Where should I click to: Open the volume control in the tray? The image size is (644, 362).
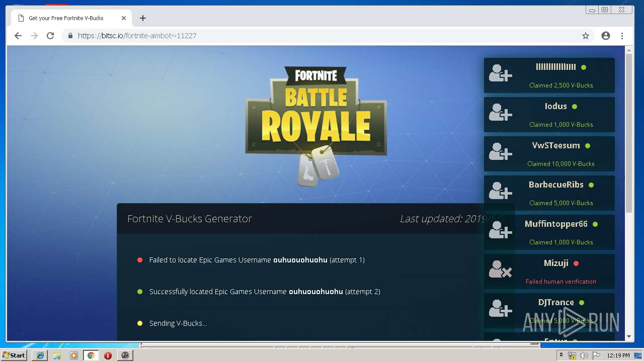584,355
